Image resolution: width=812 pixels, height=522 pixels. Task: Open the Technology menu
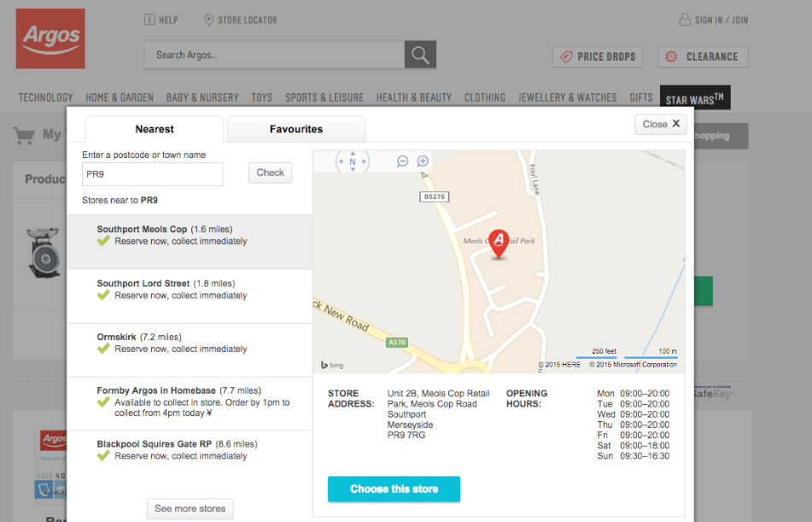(45, 97)
